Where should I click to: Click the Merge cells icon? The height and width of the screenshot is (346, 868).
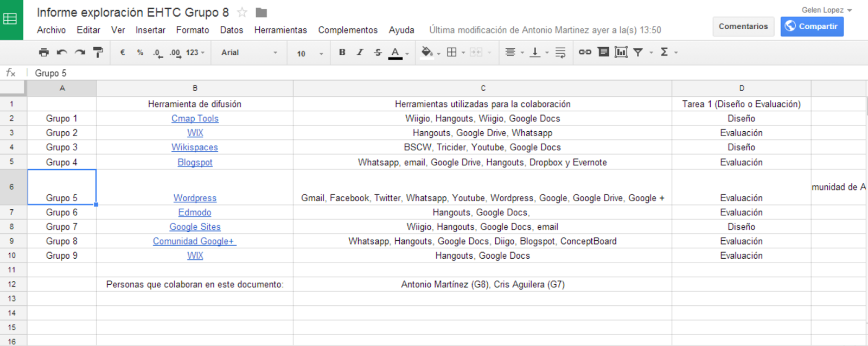coord(476,53)
